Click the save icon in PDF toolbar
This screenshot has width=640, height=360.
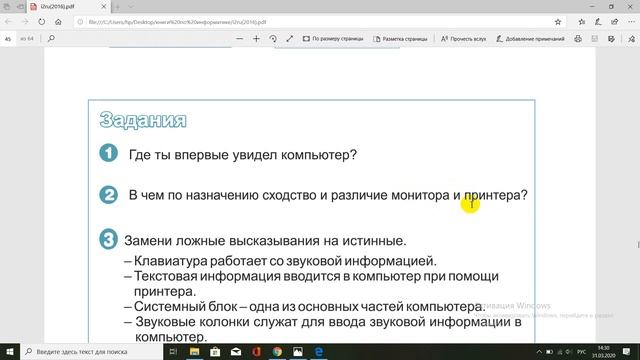click(595, 39)
